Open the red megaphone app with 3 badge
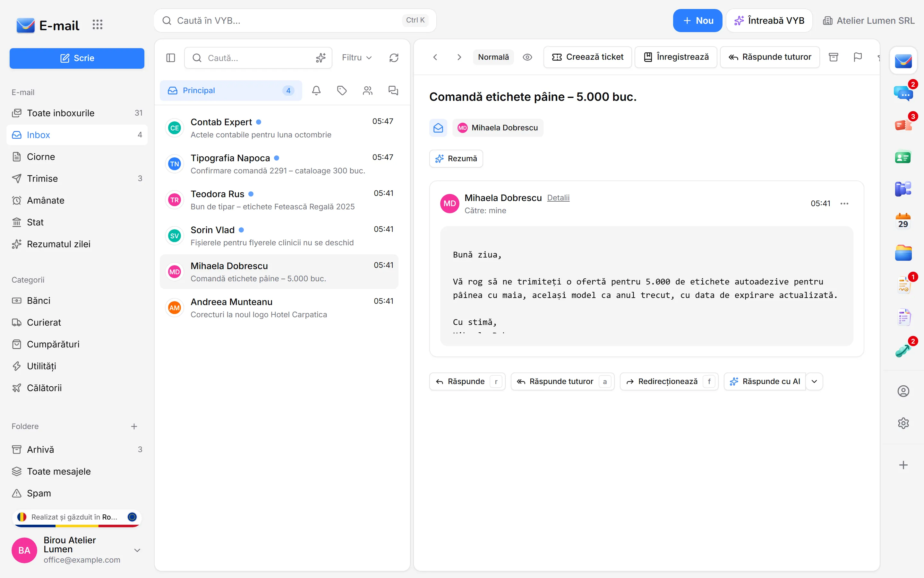This screenshot has height=578, width=924. (903, 125)
